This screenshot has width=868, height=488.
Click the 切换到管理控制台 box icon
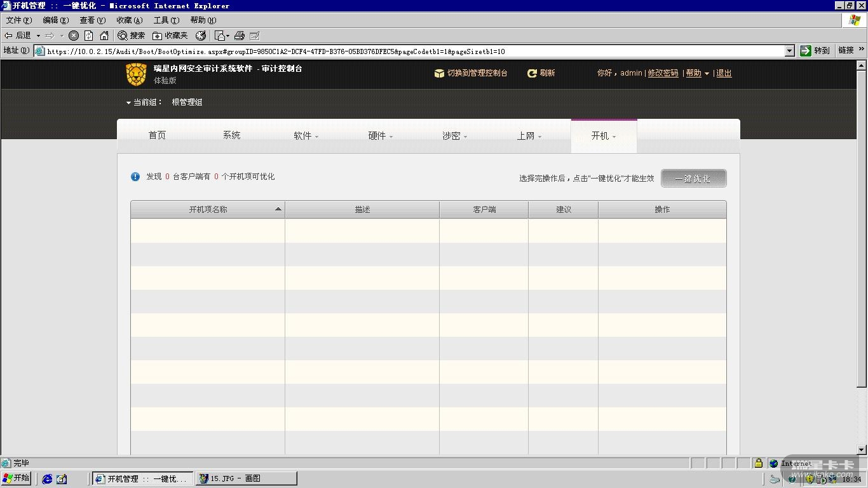pyautogui.click(x=439, y=74)
